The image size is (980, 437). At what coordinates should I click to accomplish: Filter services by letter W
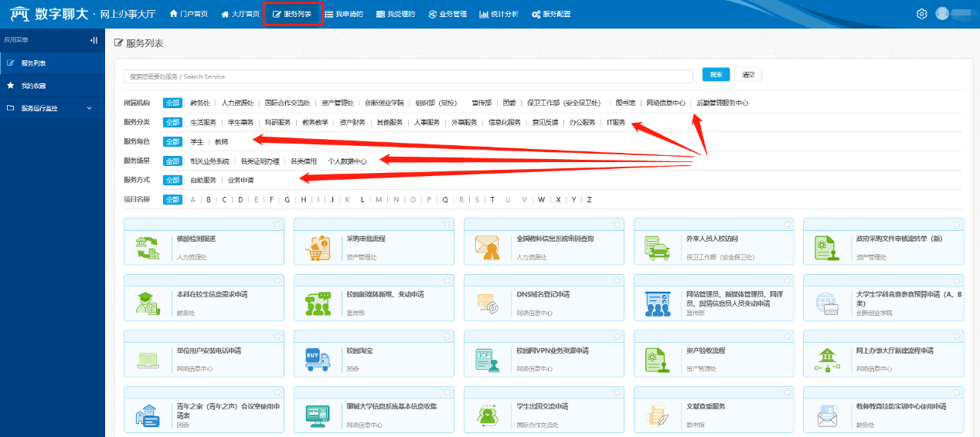[x=542, y=200]
